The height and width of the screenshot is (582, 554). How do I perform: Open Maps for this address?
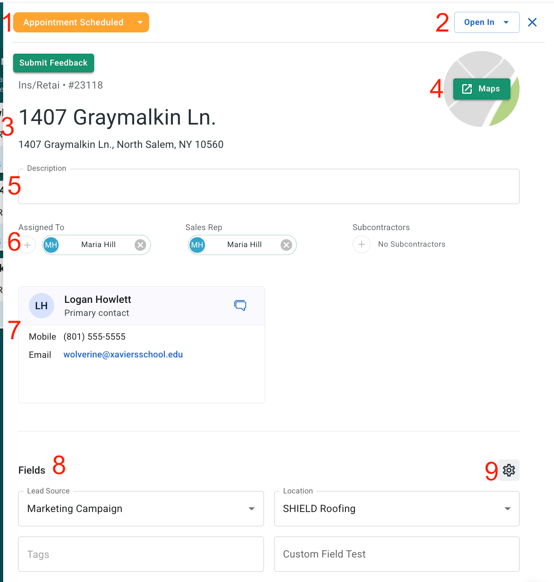click(x=481, y=89)
